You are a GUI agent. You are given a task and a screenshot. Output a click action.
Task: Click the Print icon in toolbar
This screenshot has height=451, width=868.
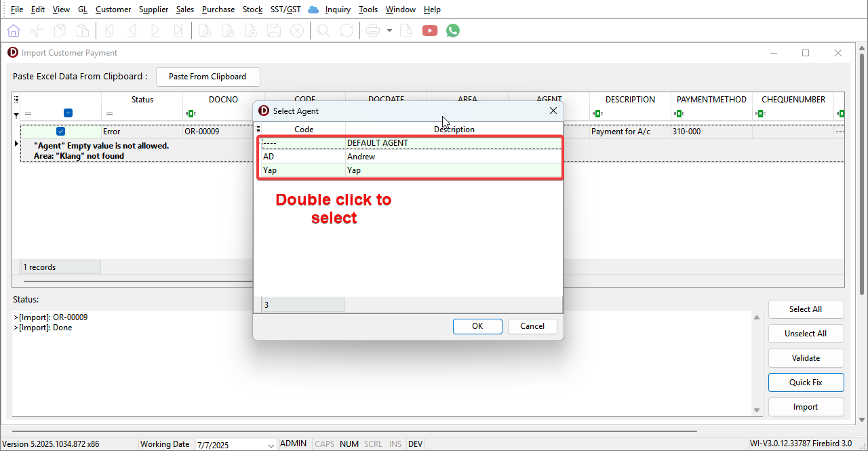[x=372, y=31]
